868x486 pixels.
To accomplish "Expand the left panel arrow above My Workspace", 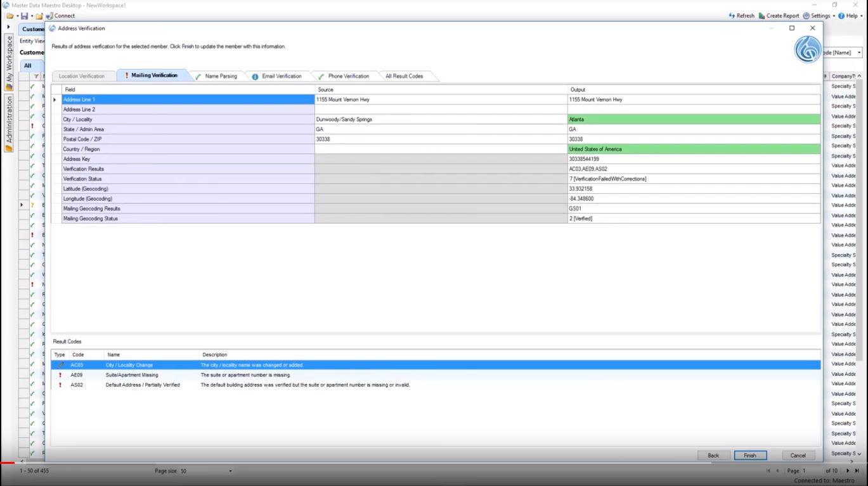I will (8, 27).
